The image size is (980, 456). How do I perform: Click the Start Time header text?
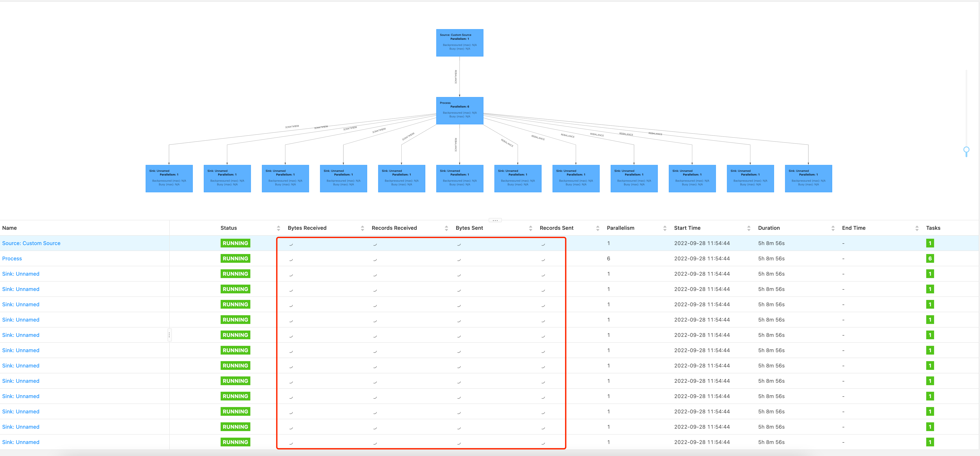click(687, 228)
